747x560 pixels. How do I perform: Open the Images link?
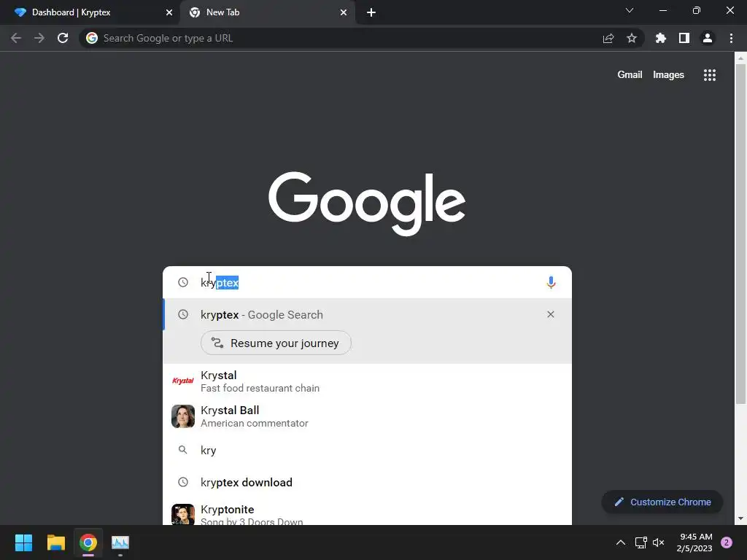(668, 75)
